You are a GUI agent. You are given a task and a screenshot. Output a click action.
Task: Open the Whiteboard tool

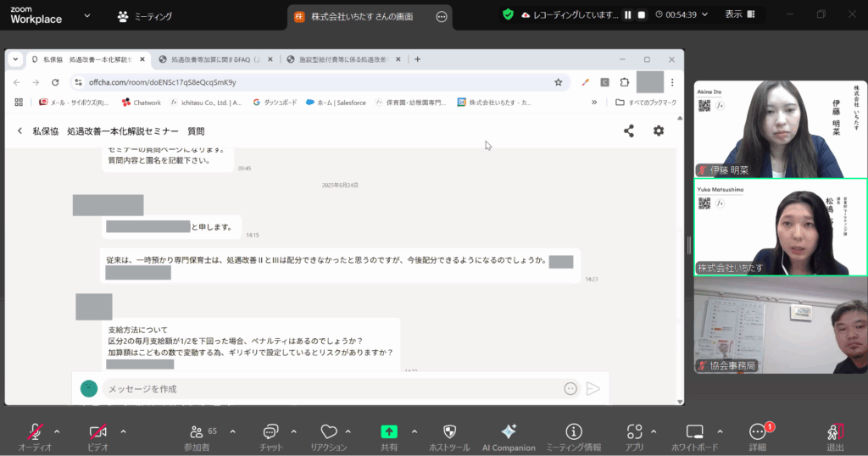click(695, 432)
